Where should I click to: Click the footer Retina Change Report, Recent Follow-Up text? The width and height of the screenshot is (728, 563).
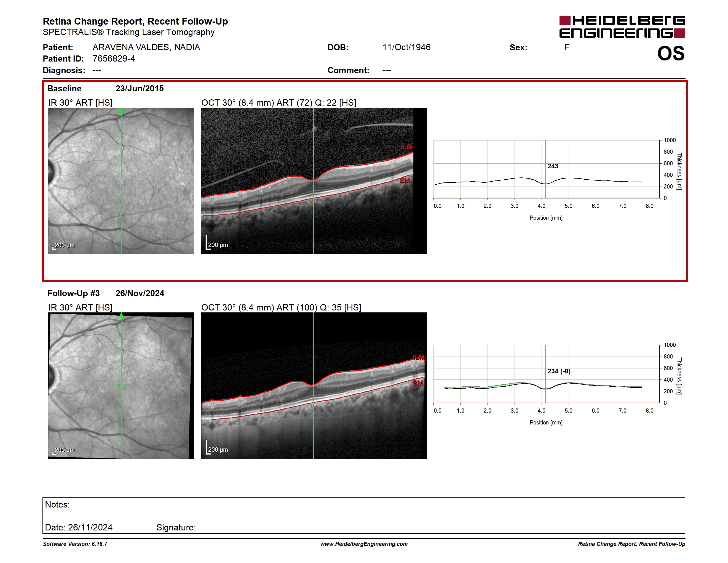coord(632,544)
